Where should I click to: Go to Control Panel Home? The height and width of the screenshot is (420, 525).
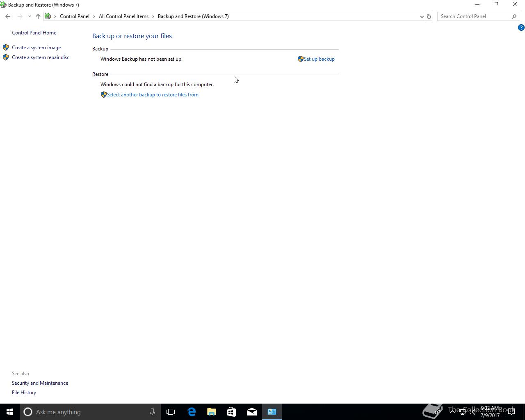coord(34,33)
